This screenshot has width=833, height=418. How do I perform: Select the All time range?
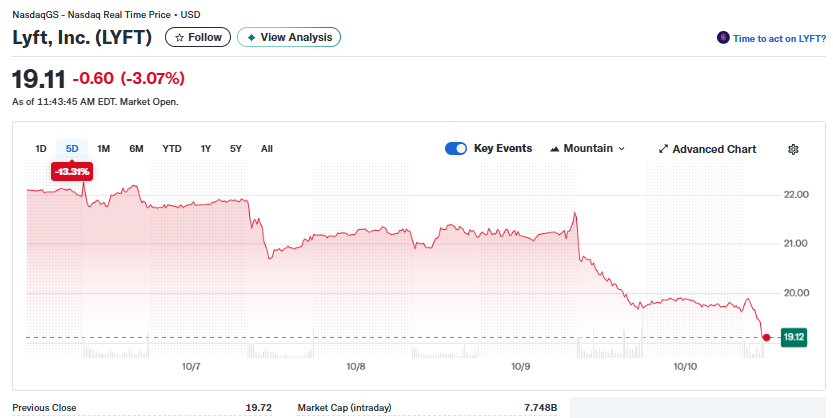pyautogui.click(x=267, y=149)
